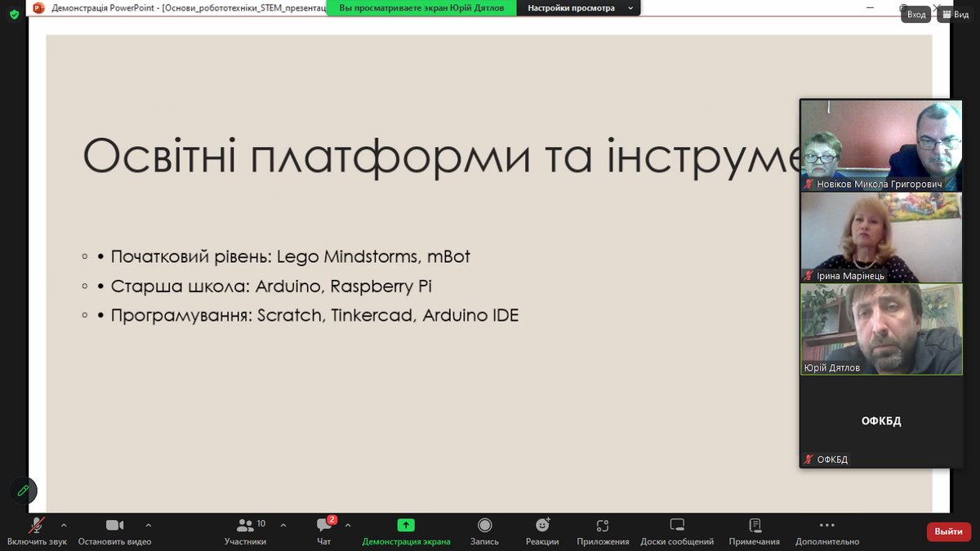Select the Новіков Микола Григорович video tile
The image size is (980, 551).
tap(881, 145)
